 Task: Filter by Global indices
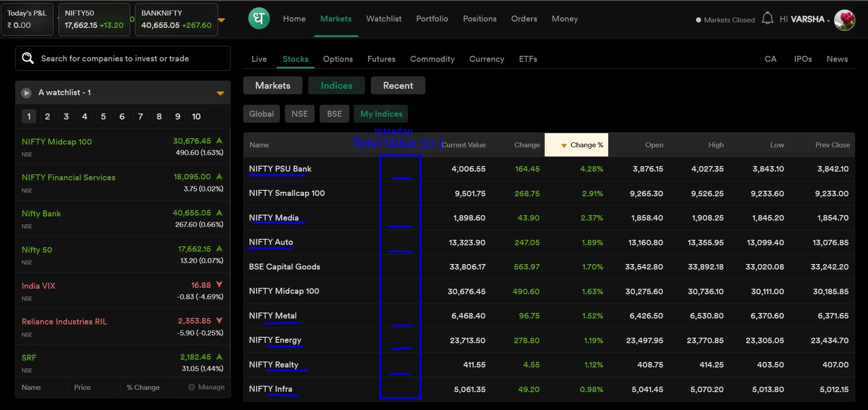pyautogui.click(x=262, y=114)
